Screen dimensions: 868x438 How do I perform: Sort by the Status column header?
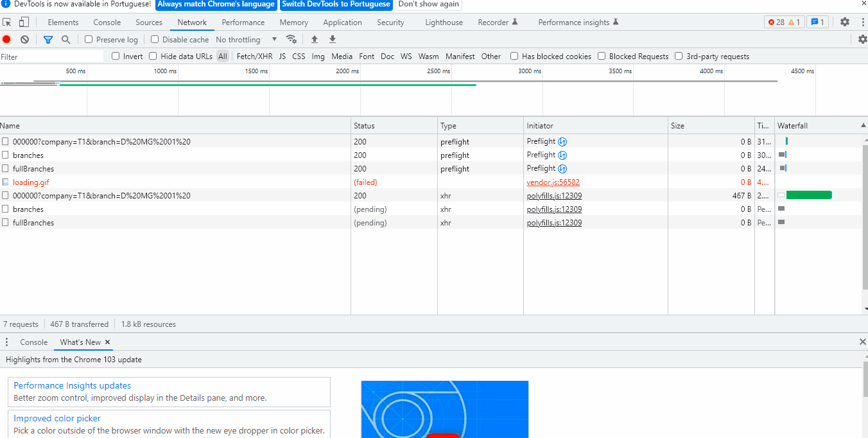click(x=394, y=125)
